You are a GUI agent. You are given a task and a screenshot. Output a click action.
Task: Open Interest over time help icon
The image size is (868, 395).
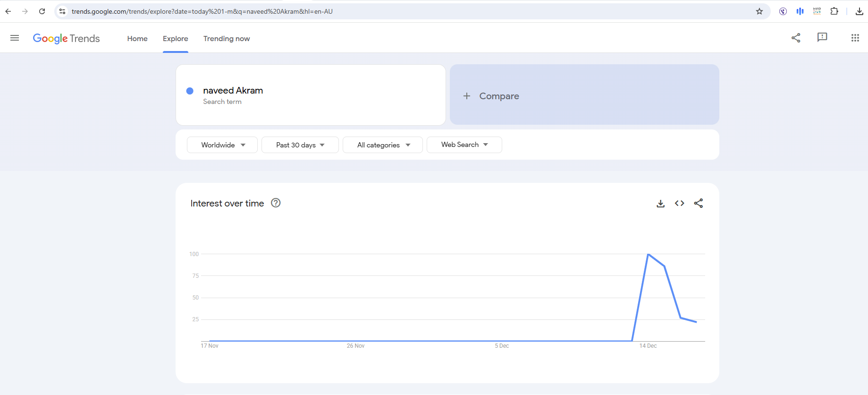point(276,203)
